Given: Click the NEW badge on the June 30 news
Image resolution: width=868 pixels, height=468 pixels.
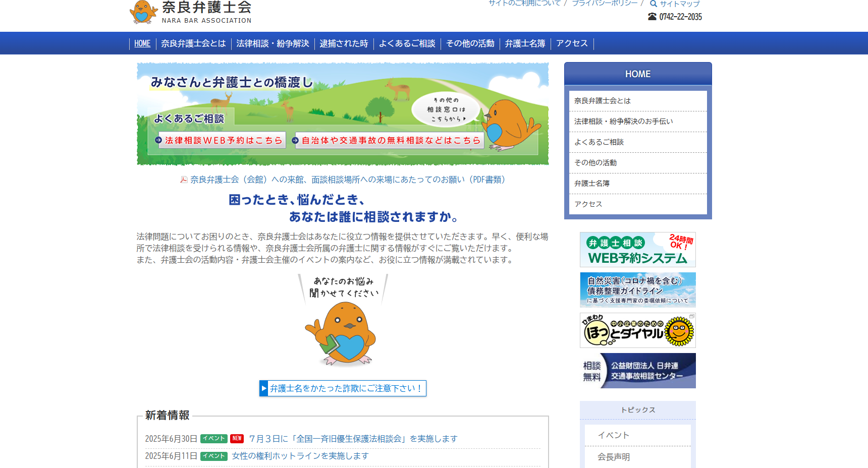Looking at the screenshot, I should tap(237, 439).
